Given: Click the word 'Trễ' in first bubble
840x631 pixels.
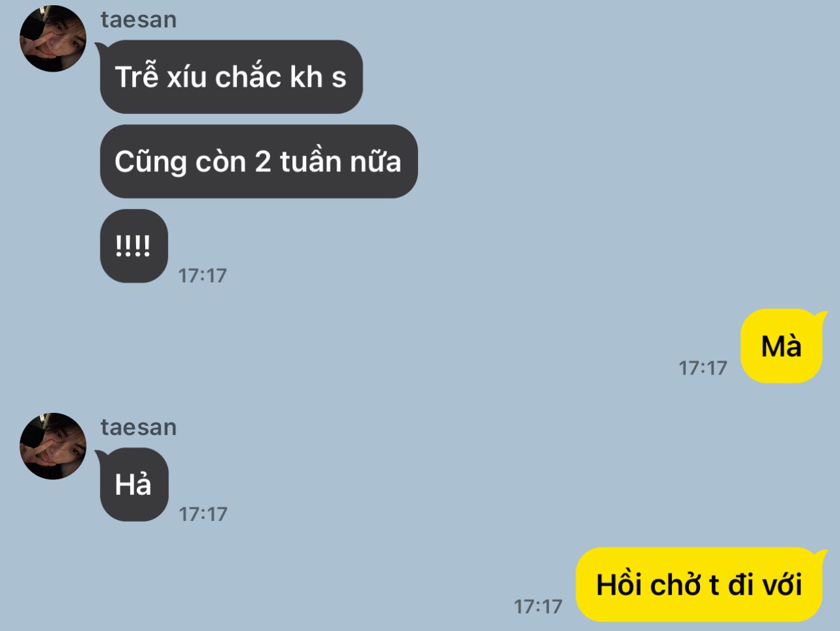Looking at the screenshot, I should 137,76.
